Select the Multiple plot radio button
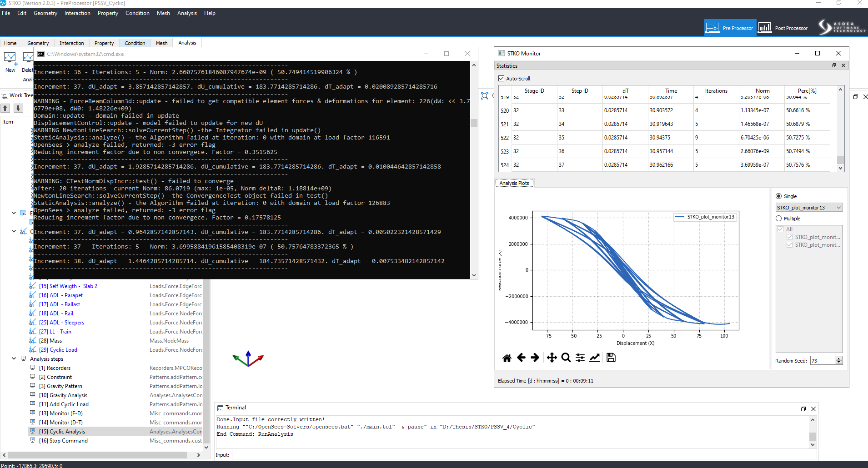This screenshot has width=868, height=468. (x=778, y=219)
